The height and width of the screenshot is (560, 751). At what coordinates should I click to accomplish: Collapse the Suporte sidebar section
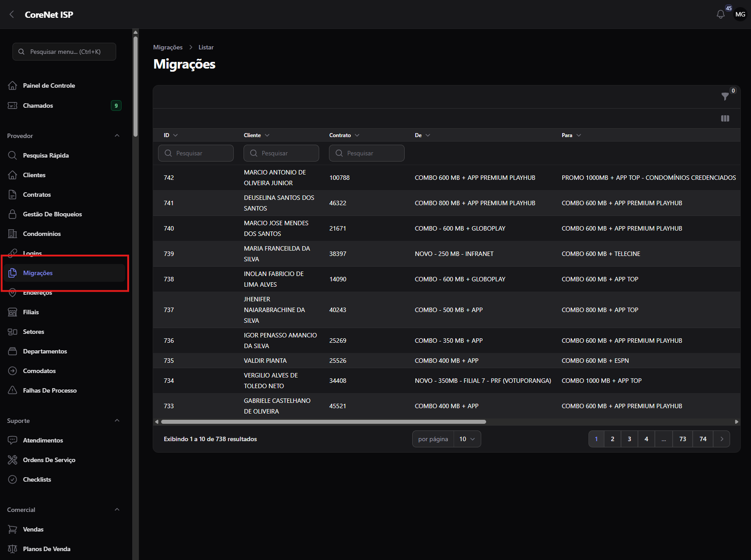tap(117, 421)
